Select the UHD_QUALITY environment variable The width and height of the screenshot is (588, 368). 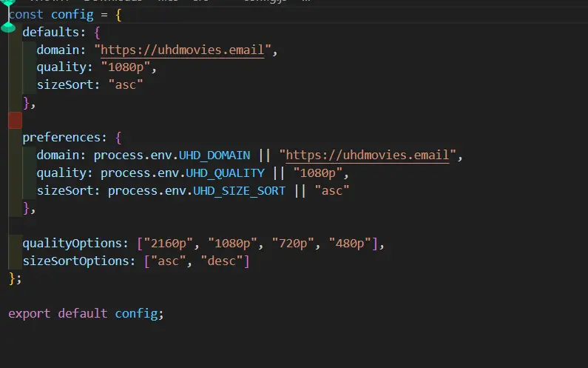[226, 173]
